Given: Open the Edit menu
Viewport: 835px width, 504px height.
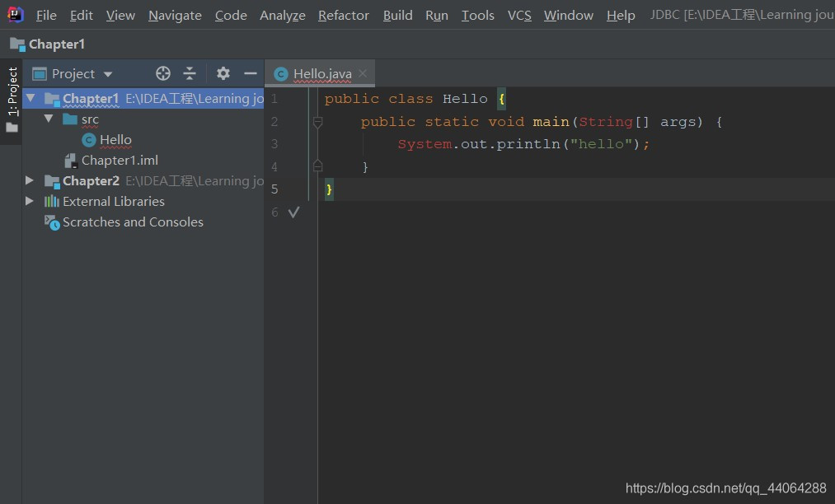Looking at the screenshot, I should [82, 16].
